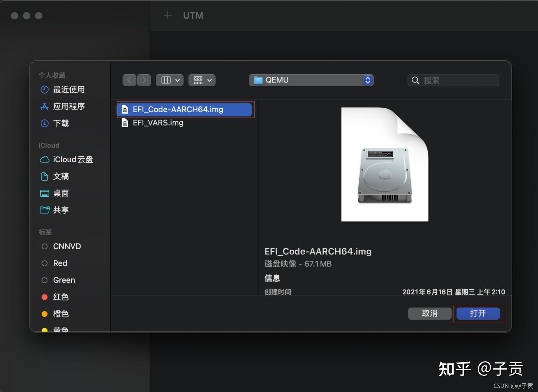The image size is (538, 392).
Task: Select the CNNVD tag circle
Action: tap(45, 246)
